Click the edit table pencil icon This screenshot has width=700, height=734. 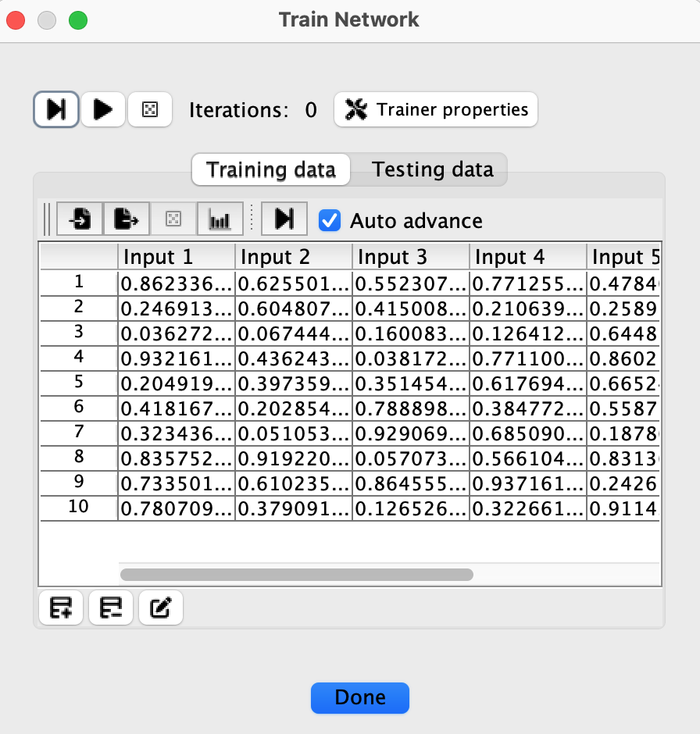pos(161,608)
